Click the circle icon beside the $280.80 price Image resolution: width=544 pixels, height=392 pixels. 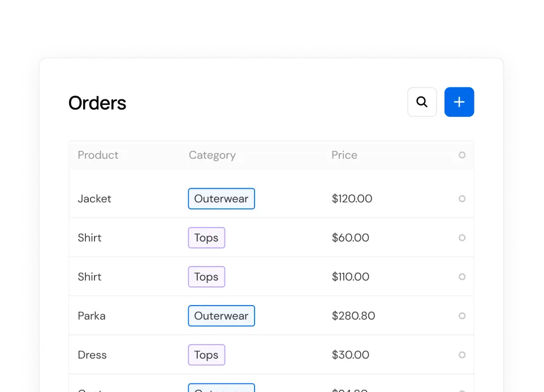click(x=462, y=315)
